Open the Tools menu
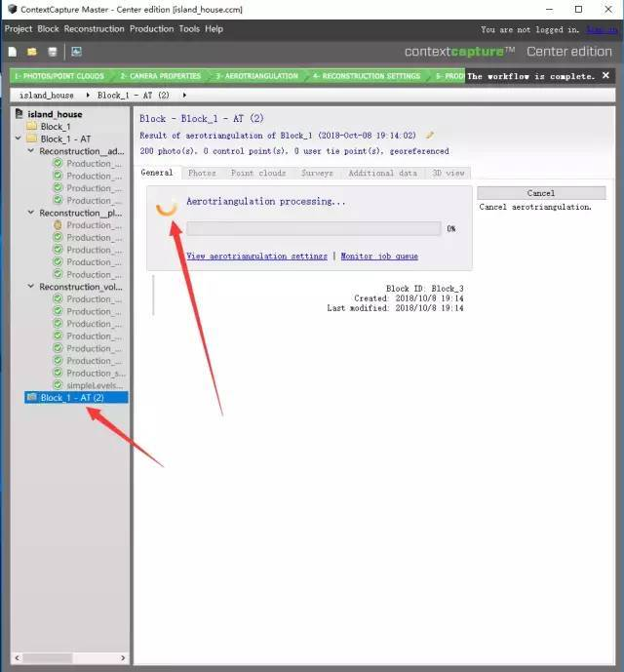 [189, 29]
